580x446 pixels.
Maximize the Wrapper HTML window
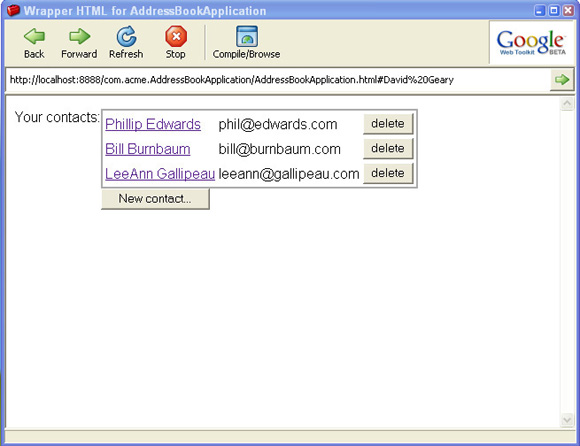point(554,10)
